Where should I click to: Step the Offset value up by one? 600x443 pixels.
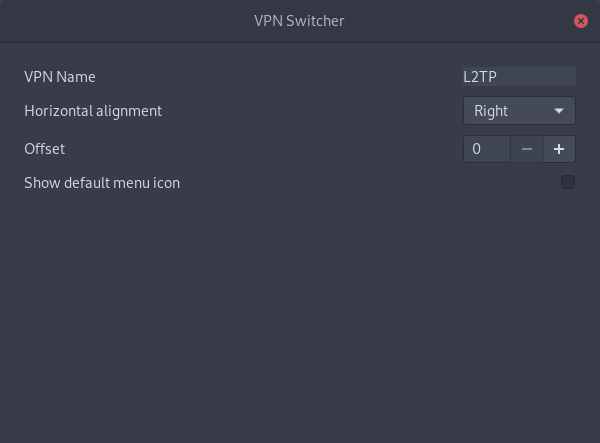click(559, 149)
